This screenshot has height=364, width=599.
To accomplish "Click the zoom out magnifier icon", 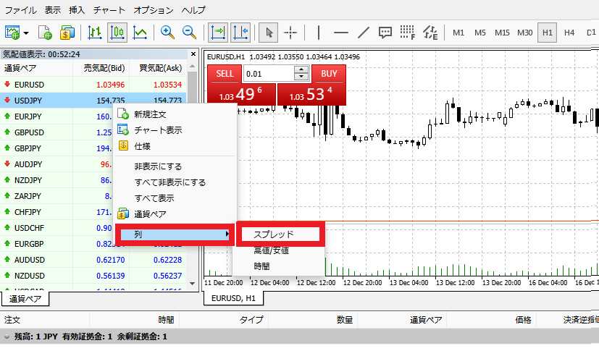I will click(x=190, y=32).
